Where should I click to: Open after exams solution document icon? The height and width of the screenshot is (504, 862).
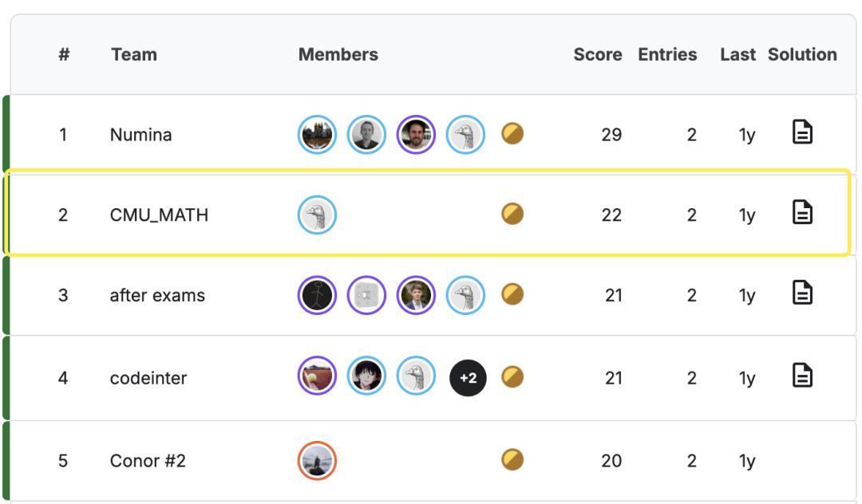click(x=802, y=293)
